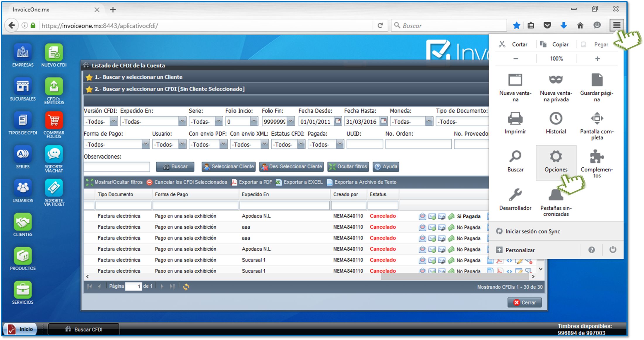Open the Usuario dropdown

(182, 144)
